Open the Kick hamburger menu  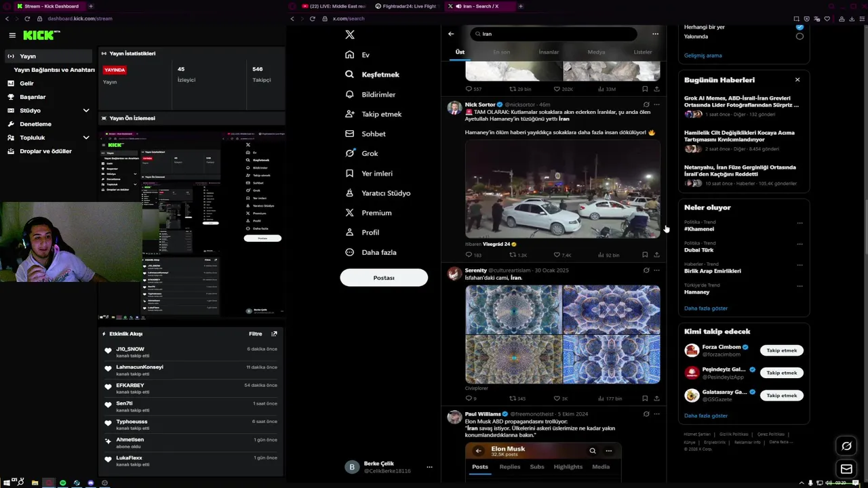tap(12, 35)
